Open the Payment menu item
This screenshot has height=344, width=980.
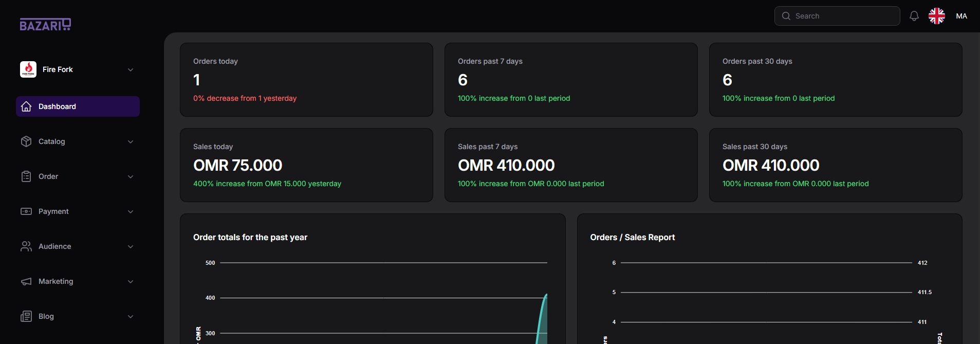[x=78, y=211]
